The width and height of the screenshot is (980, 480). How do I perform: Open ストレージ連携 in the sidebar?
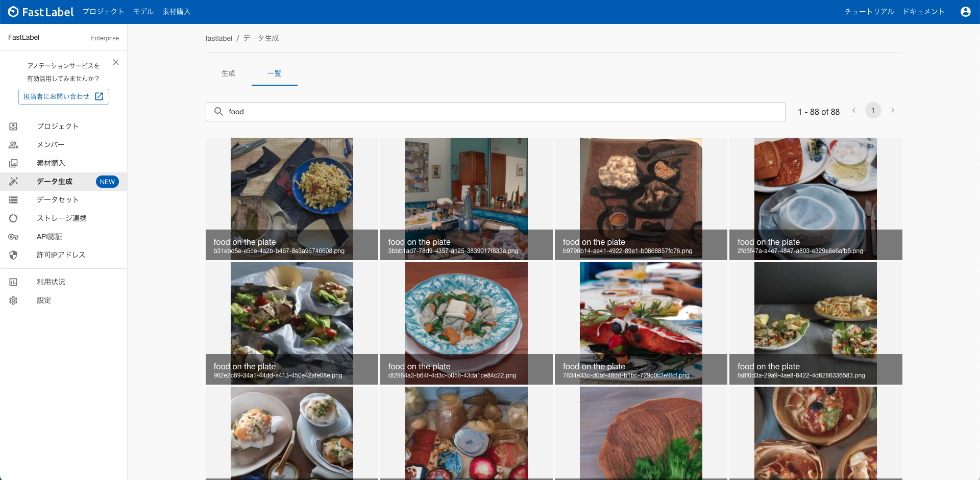64,218
